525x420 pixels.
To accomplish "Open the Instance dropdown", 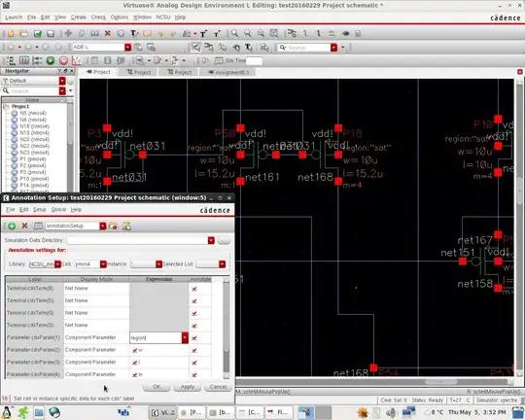I will [x=158, y=264].
